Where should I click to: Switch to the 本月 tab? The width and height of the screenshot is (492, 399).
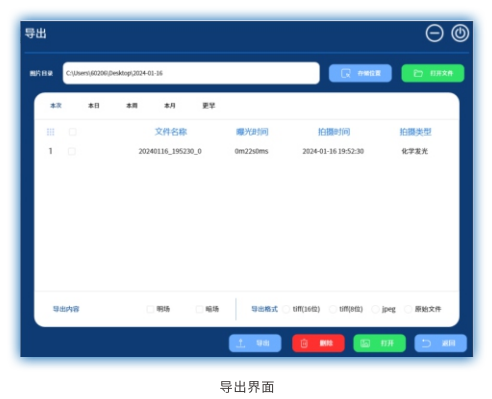tap(170, 106)
